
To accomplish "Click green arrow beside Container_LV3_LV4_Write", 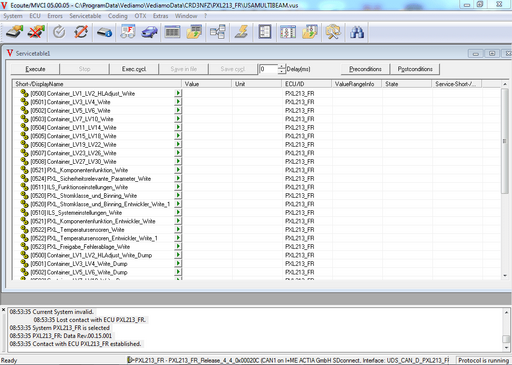I will pos(178,102).
